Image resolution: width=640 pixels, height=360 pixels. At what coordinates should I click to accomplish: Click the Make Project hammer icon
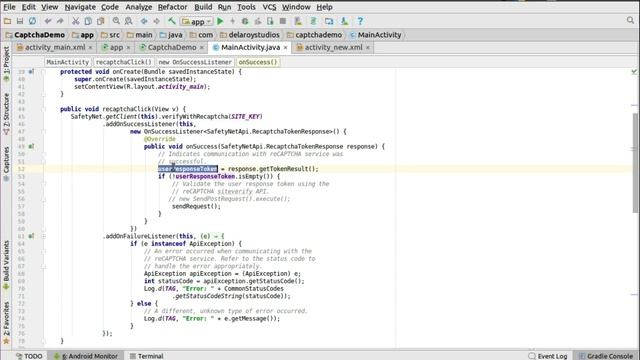click(172, 21)
